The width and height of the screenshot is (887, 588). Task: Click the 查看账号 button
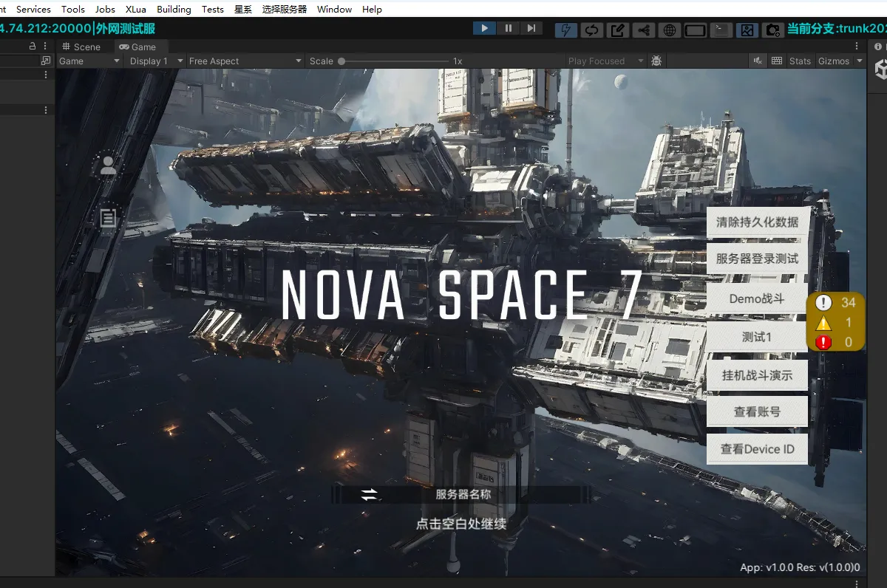click(x=758, y=411)
